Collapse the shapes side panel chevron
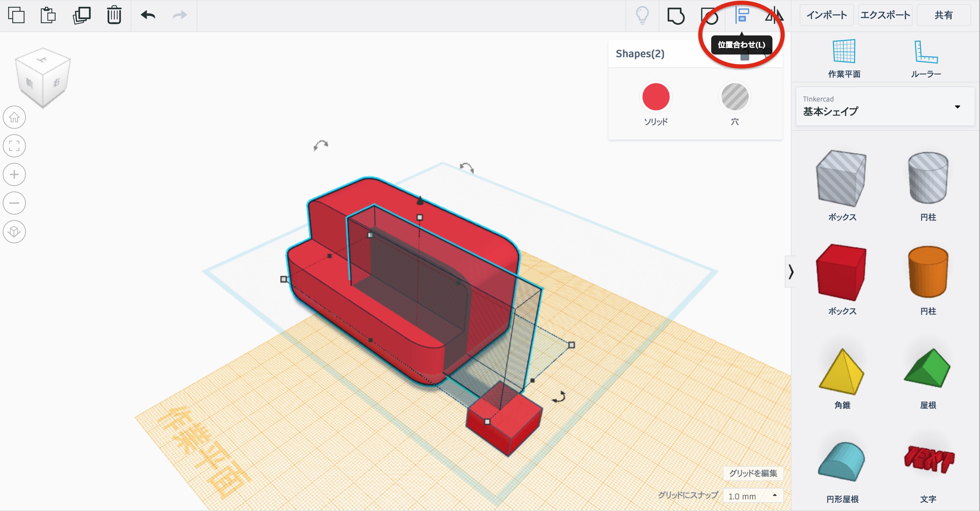The image size is (980, 511). (790, 272)
